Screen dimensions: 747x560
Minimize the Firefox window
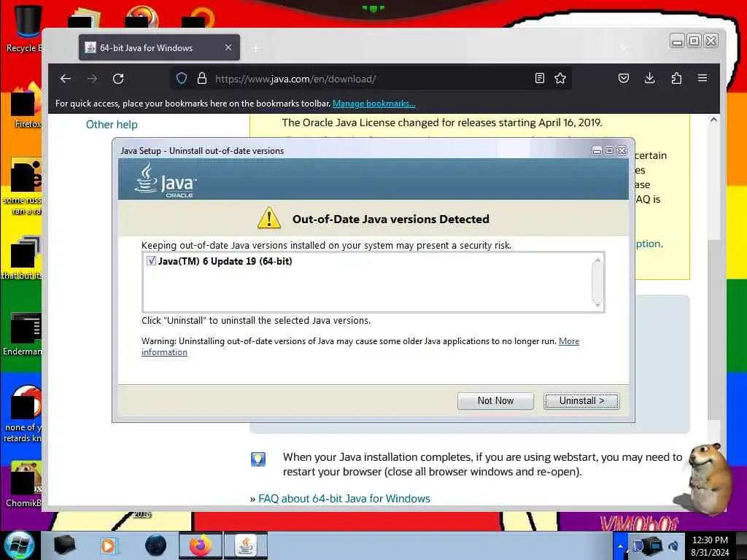[x=677, y=42]
